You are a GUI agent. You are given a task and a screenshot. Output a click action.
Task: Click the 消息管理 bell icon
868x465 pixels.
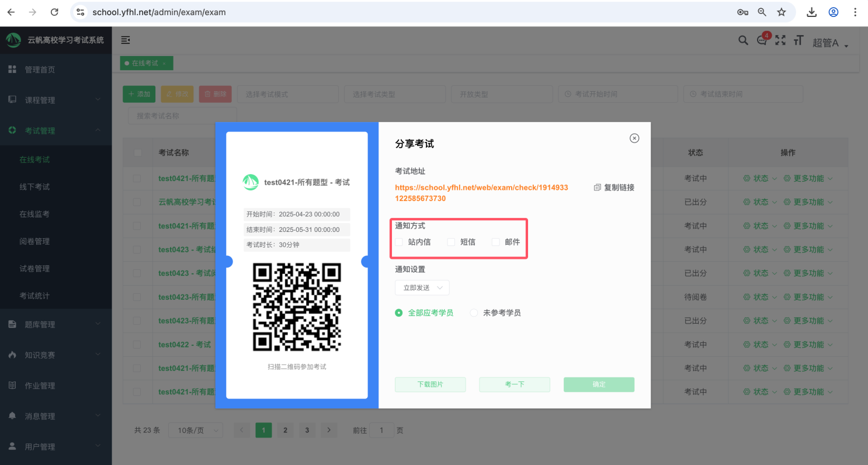point(12,416)
